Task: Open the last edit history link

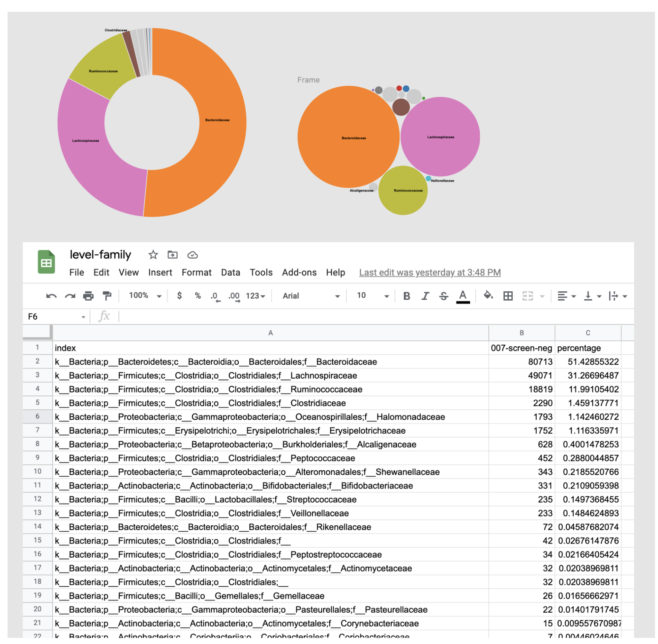Action: pyautogui.click(x=430, y=273)
